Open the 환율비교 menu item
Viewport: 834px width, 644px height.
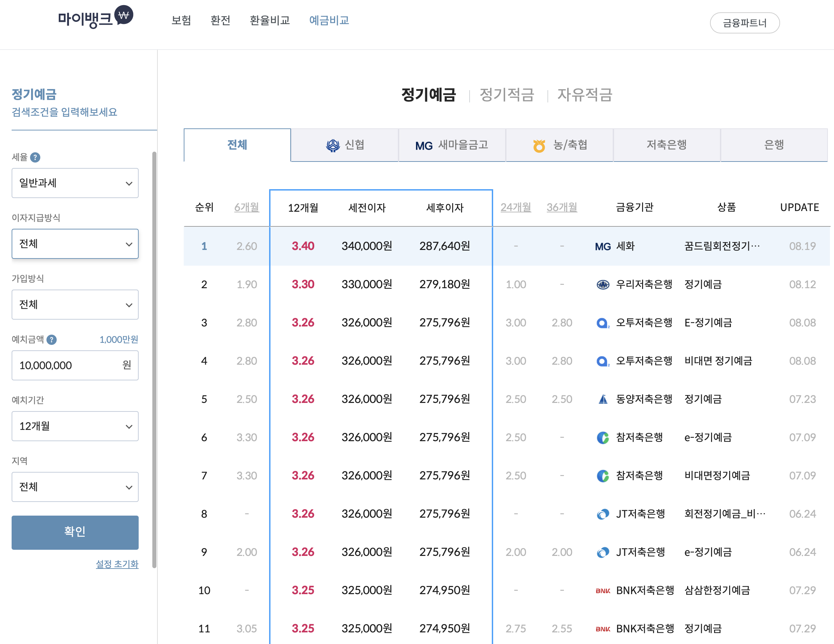(269, 20)
